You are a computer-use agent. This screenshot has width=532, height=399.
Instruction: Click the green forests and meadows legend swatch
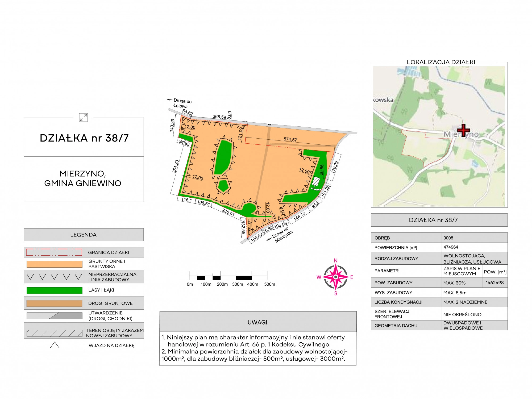click(x=54, y=290)
